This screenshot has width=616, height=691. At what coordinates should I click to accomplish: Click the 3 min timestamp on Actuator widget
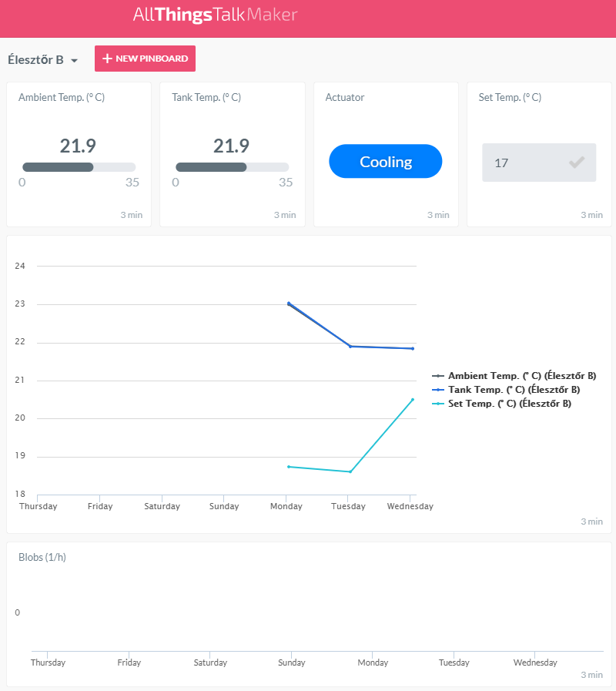click(x=438, y=215)
